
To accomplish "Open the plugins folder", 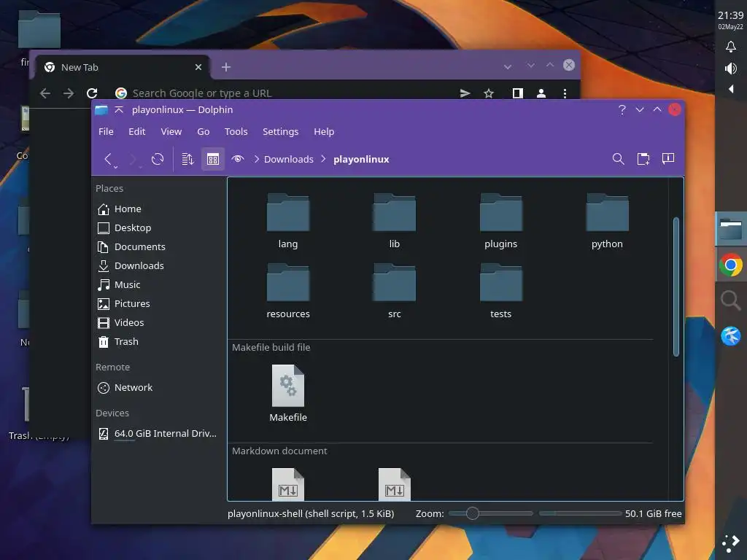I will pos(500,221).
